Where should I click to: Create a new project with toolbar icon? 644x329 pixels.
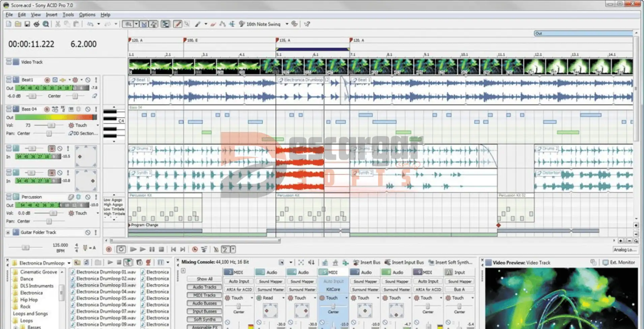coord(9,24)
